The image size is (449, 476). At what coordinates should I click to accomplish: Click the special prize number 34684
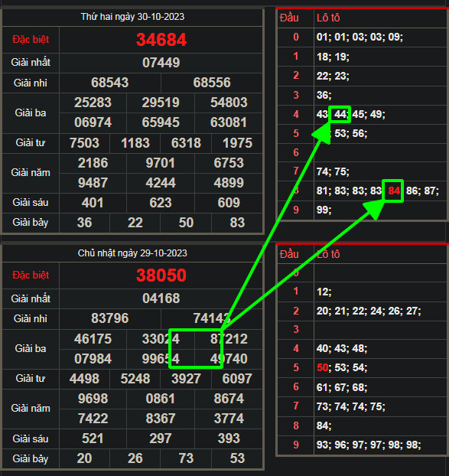[161, 40]
